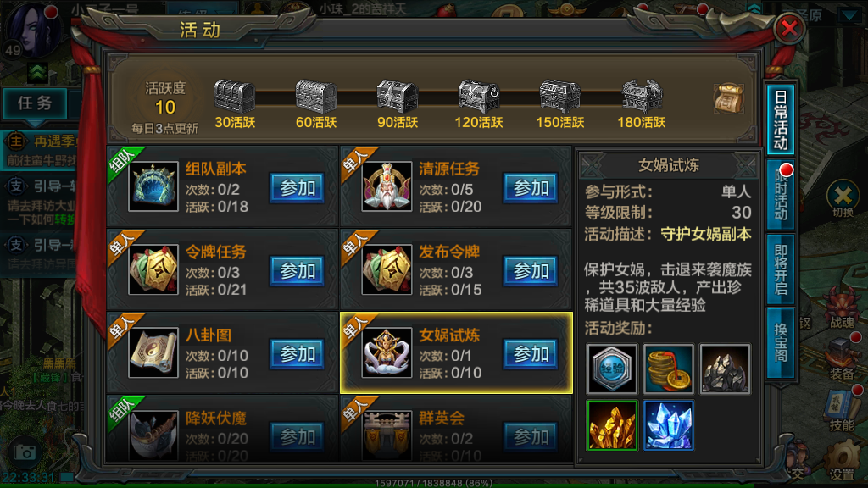The image size is (868, 488).
Task: Select the golden ore reward icon
Action: tap(612, 425)
